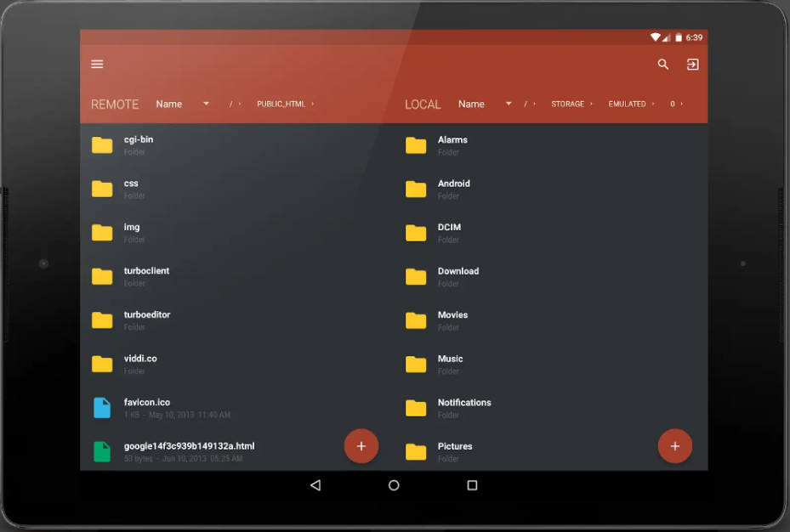
Task: Tap the img folder name
Action: click(132, 227)
